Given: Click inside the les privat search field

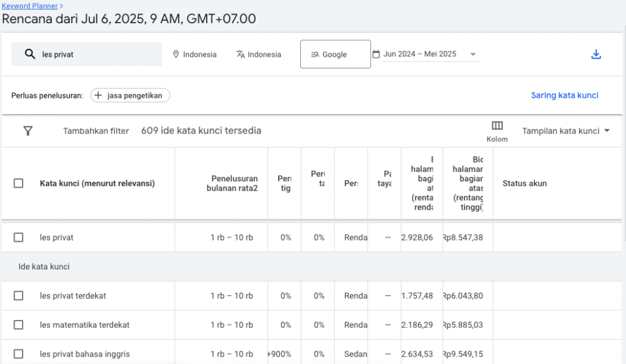Looking at the screenshot, I should tap(92, 54).
